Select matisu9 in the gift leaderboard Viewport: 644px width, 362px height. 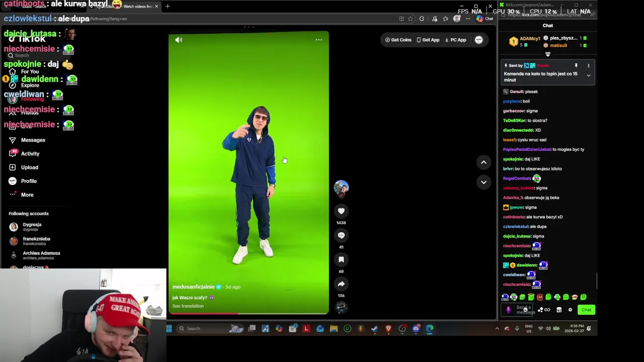(558, 45)
